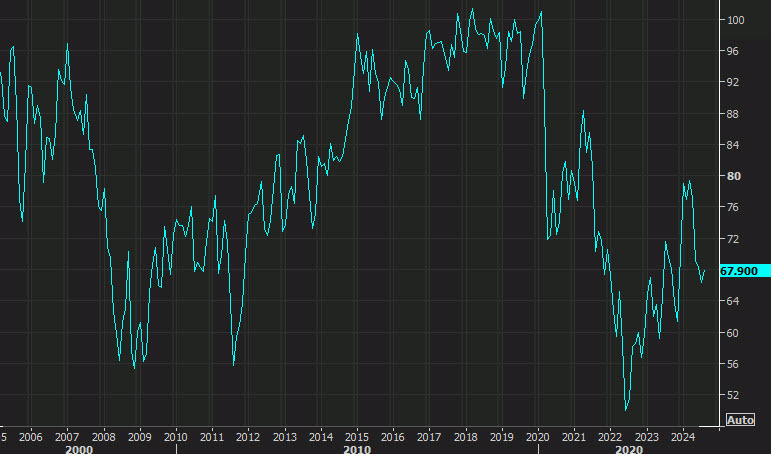Viewport: 771px width, 454px height.
Task: Select the 2008 year marker on time axis
Action: point(103,437)
